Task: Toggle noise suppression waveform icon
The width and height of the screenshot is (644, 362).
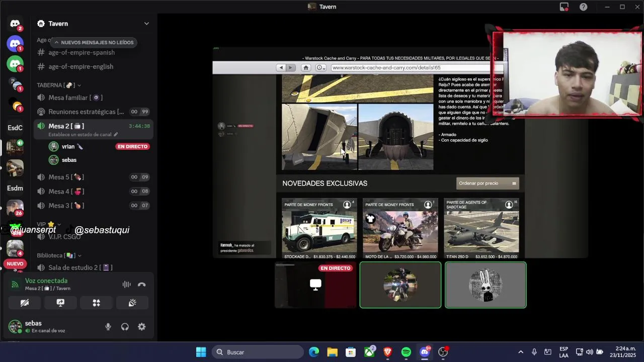Action: click(x=127, y=285)
